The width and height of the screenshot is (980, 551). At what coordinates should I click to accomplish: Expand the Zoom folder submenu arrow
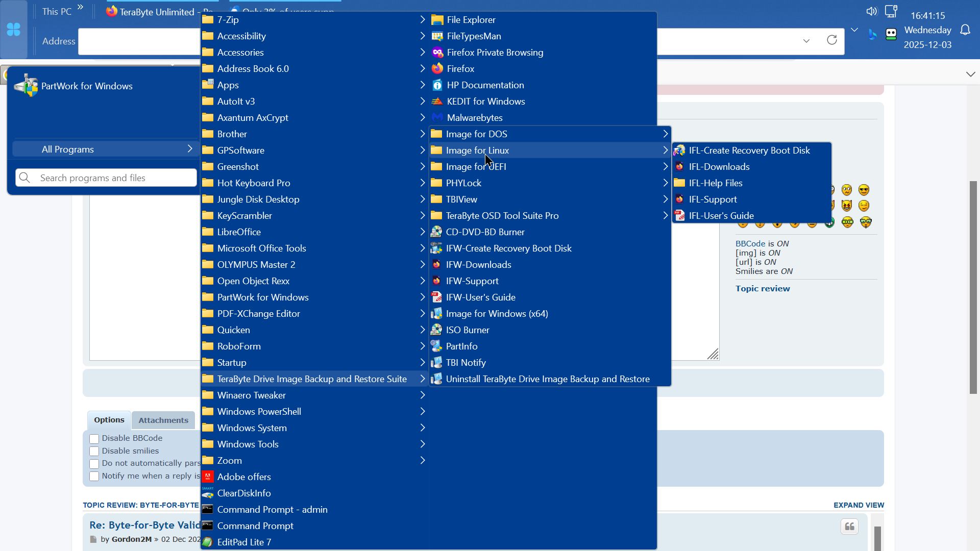pos(422,461)
